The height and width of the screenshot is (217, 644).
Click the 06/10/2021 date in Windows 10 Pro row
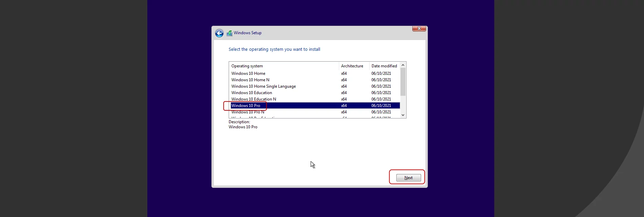pyautogui.click(x=381, y=106)
